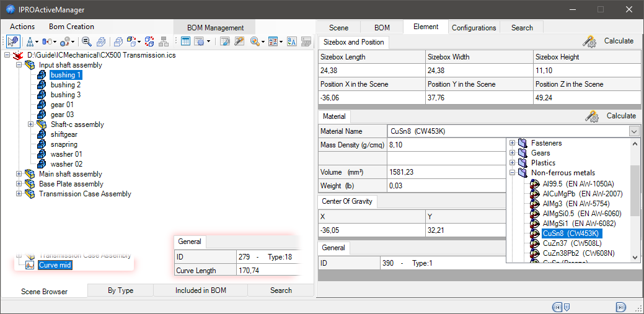Collapse the Input shaft assembly node
The image size is (644, 314).
[x=19, y=65]
